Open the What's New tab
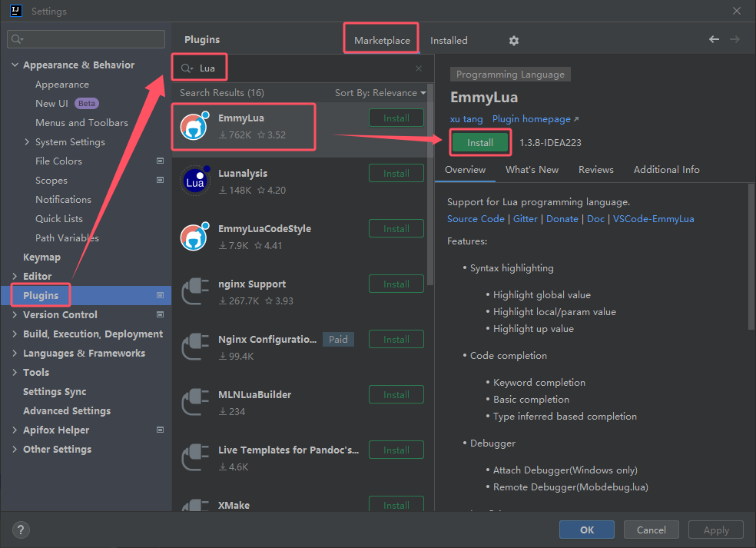The image size is (756, 548). click(532, 170)
